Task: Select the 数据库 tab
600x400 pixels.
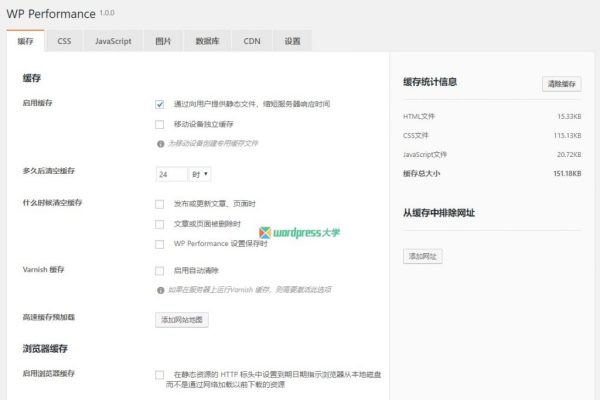Action: 207,41
